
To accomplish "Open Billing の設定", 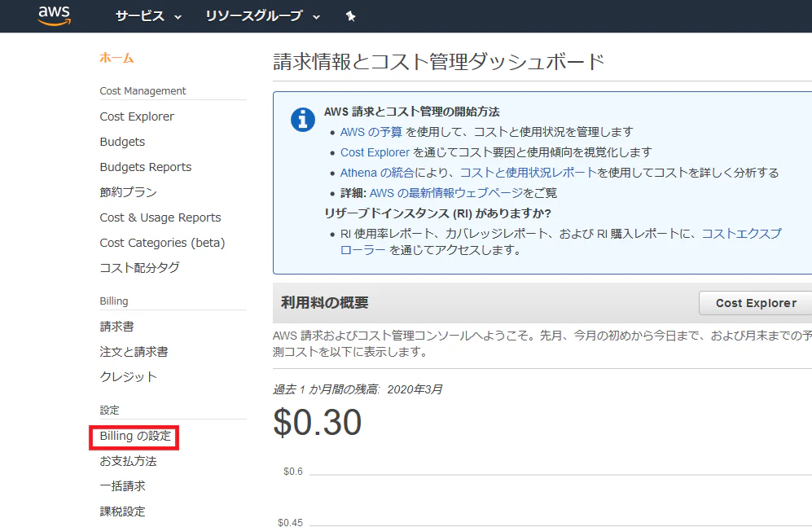I will click(135, 437).
